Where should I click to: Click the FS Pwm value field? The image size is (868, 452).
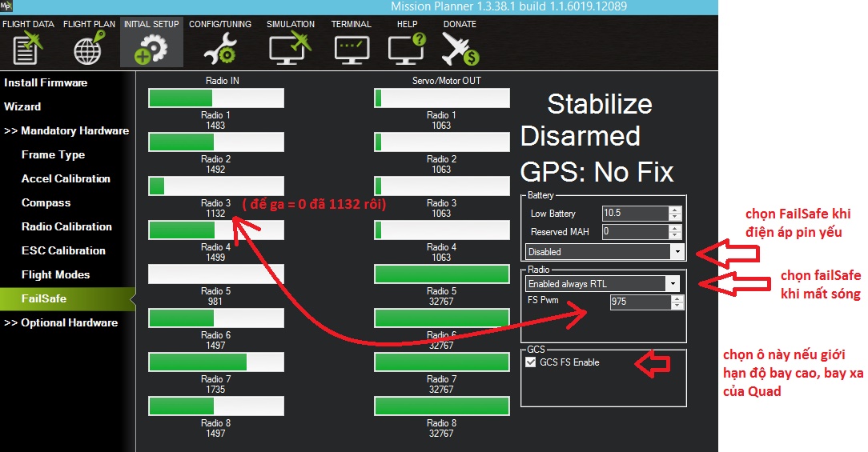641,302
